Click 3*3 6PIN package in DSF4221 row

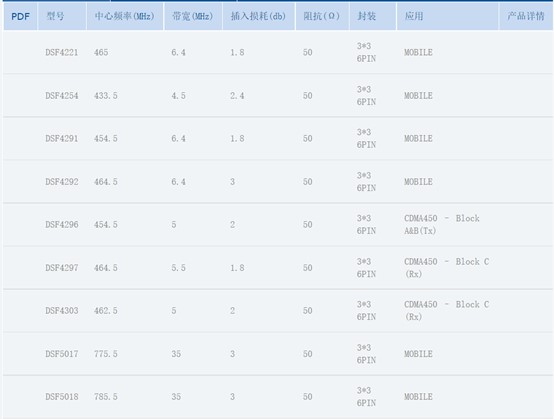click(x=366, y=52)
